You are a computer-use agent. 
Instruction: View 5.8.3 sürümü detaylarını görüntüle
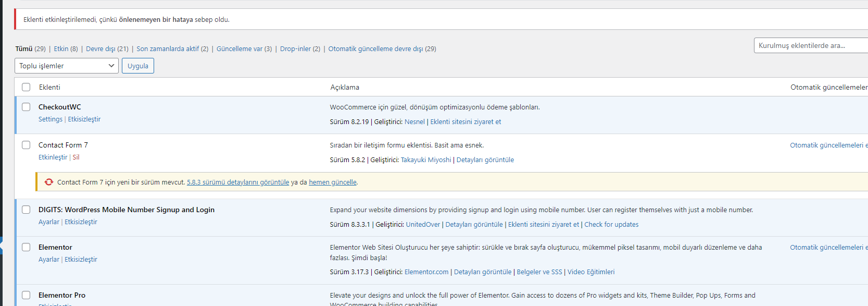click(x=238, y=182)
